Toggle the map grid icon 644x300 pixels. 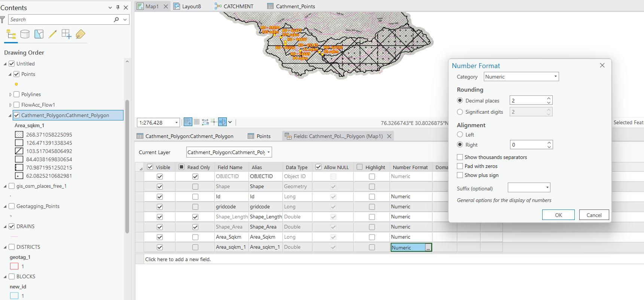pyautogui.click(x=196, y=122)
